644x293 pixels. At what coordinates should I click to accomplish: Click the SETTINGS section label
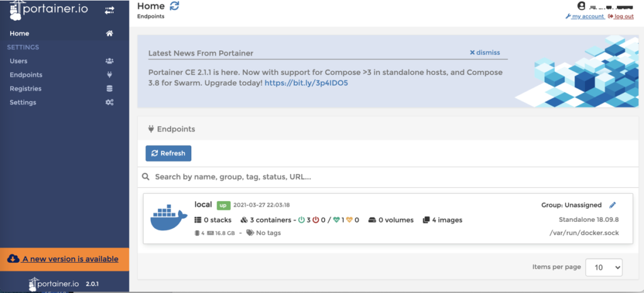click(23, 47)
